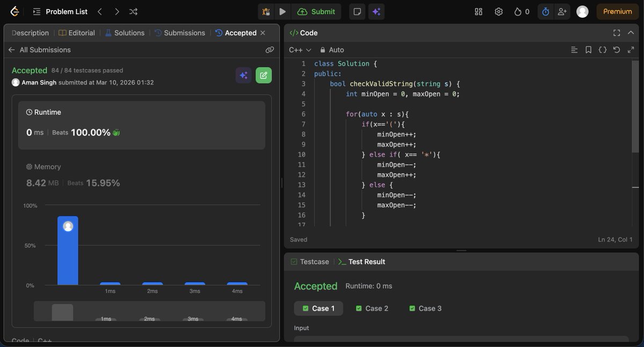Screen dimensions: 644x347
Task: Click the Auto lock setting
Action: point(332,50)
